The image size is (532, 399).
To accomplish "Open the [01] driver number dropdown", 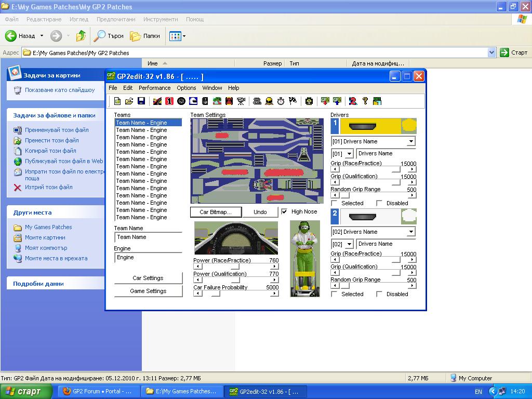I will [349, 154].
